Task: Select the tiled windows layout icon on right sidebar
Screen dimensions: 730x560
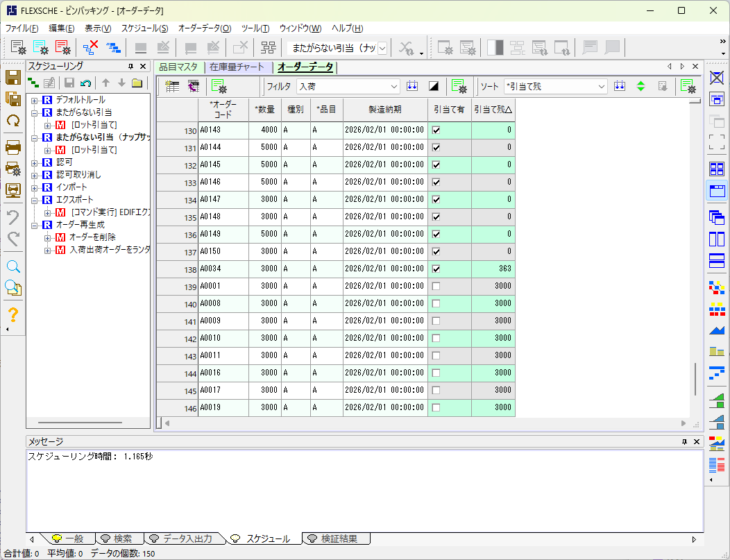Action: tap(716, 169)
